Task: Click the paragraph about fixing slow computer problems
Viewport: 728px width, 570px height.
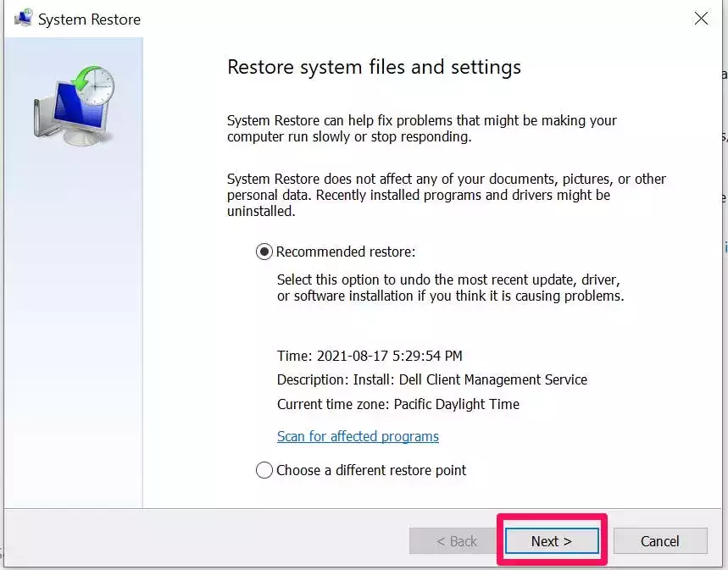Action: (x=421, y=129)
